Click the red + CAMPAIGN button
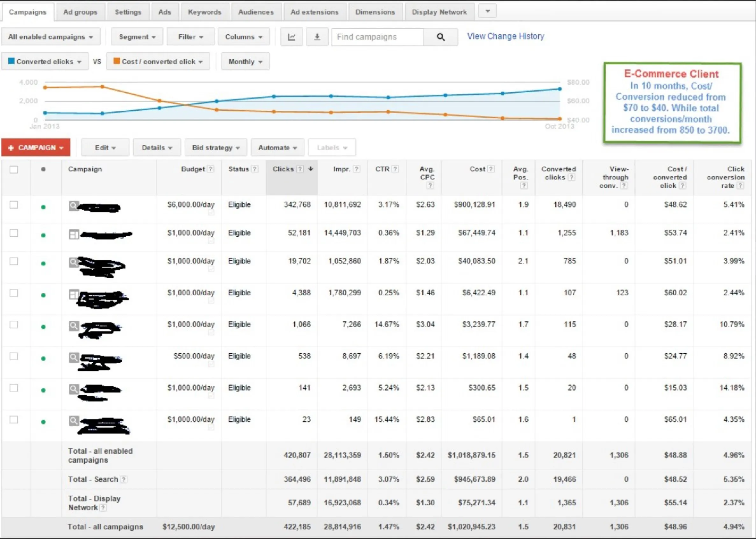The height and width of the screenshot is (539, 756). 36,147
